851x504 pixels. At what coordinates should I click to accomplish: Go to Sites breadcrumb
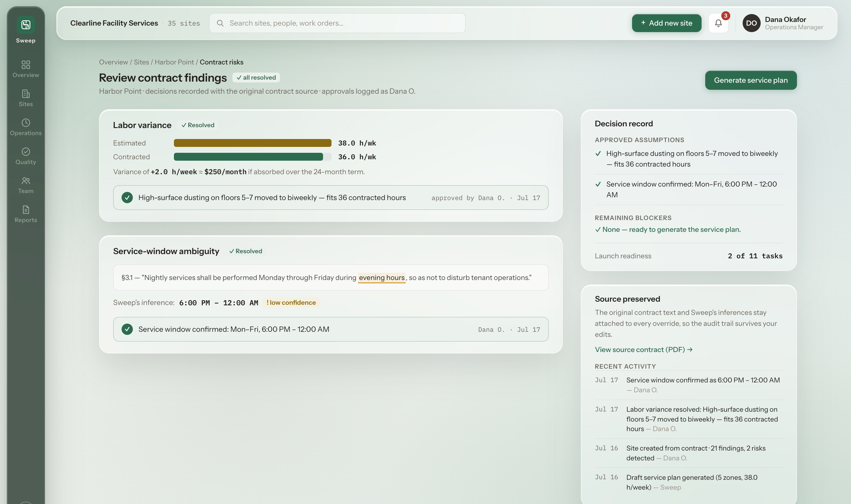141,62
